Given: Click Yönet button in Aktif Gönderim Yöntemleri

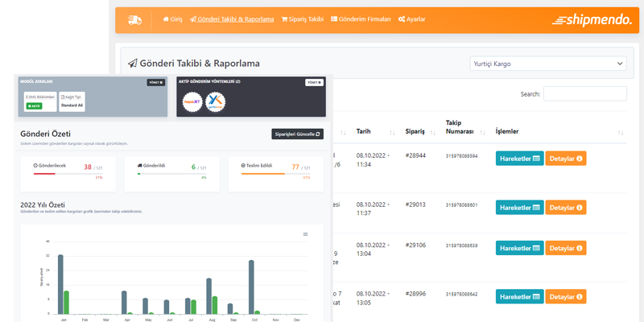Looking at the screenshot, I should pos(314,83).
